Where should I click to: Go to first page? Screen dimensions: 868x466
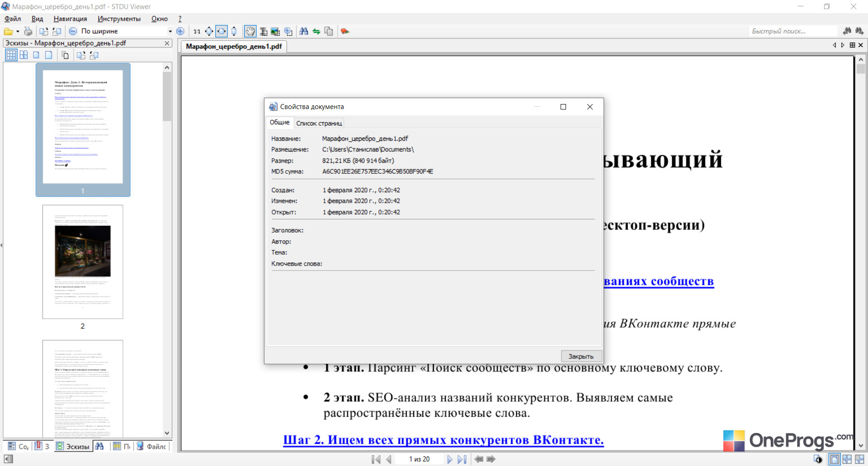[376, 459]
